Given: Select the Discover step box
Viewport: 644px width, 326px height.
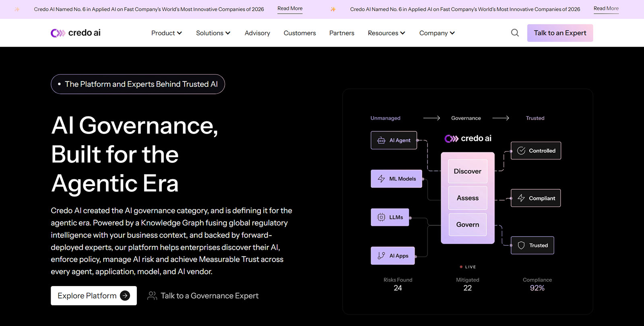Looking at the screenshot, I should pos(468,171).
